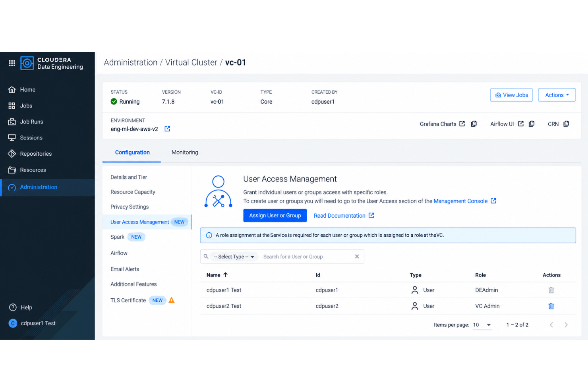Screen dimensions: 588x392
Task: Open the Management Console link
Action: pos(460,201)
